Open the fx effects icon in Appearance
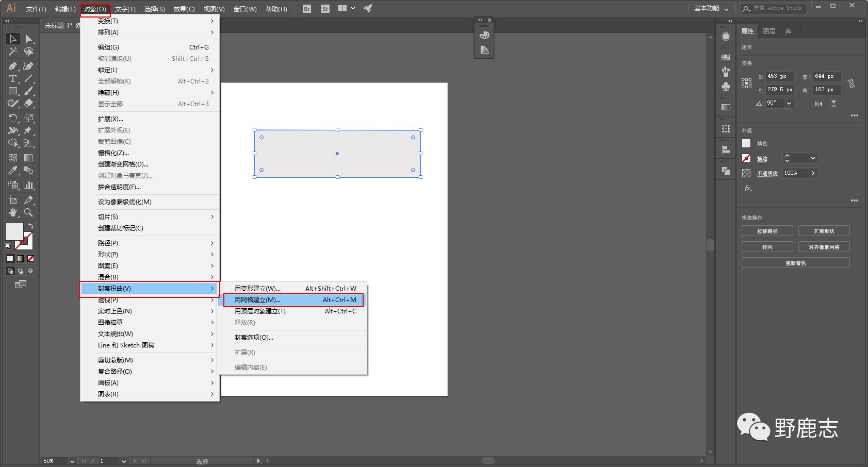Image resolution: width=868 pixels, height=467 pixels. (747, 189)
